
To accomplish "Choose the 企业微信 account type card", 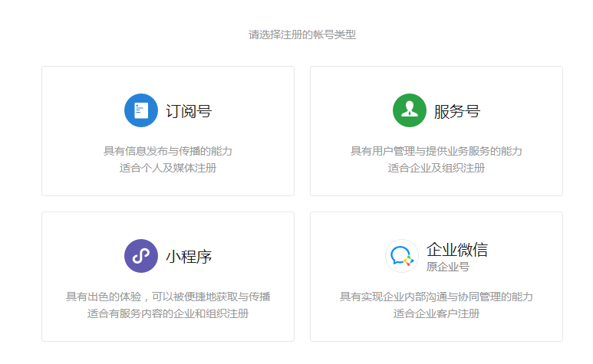I will 437,277.
